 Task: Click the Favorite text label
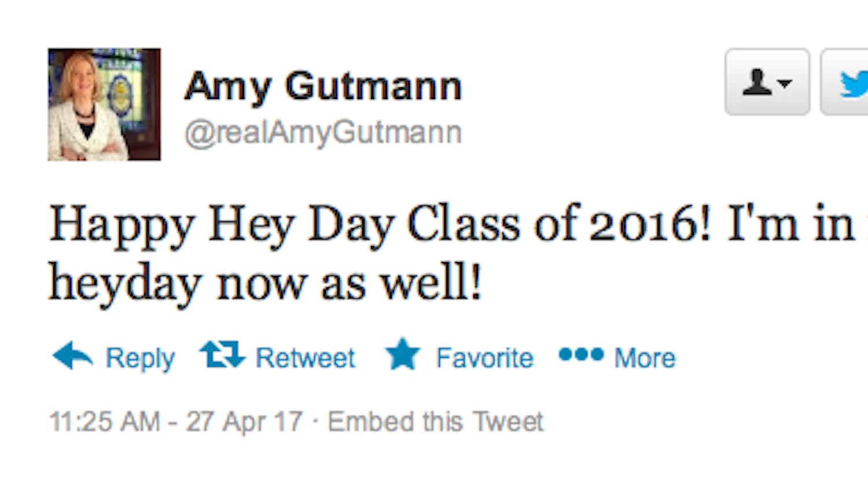coord(484,358)
